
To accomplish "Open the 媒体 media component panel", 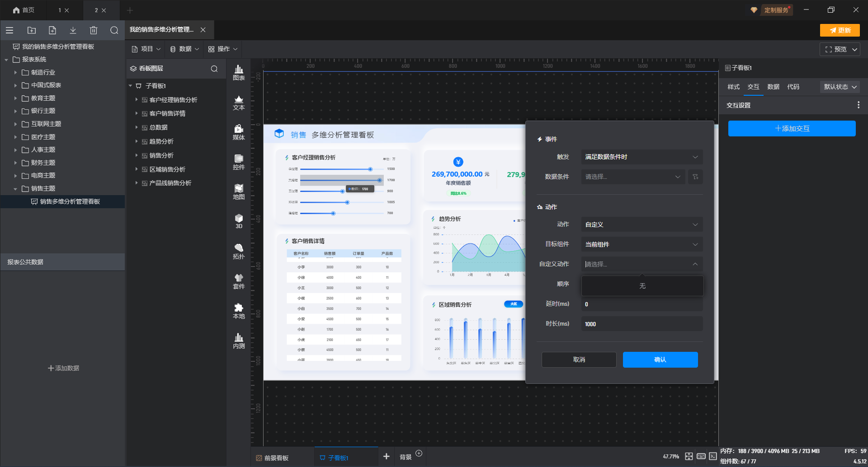I will point(239,132).
